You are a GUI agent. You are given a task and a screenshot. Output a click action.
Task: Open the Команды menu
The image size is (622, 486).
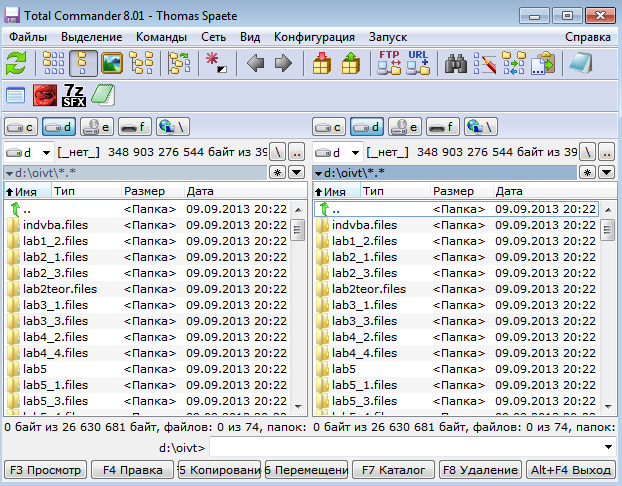point(161,37)
